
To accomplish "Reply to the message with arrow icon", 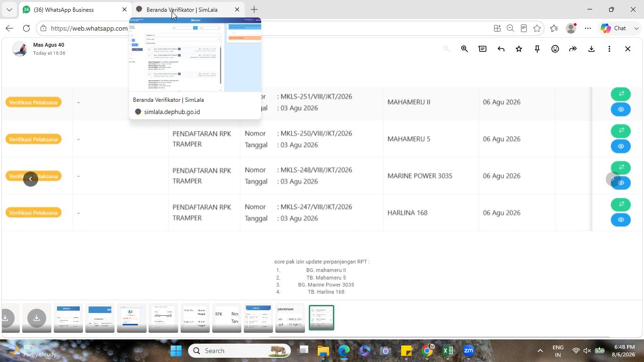I will point(501,49).
